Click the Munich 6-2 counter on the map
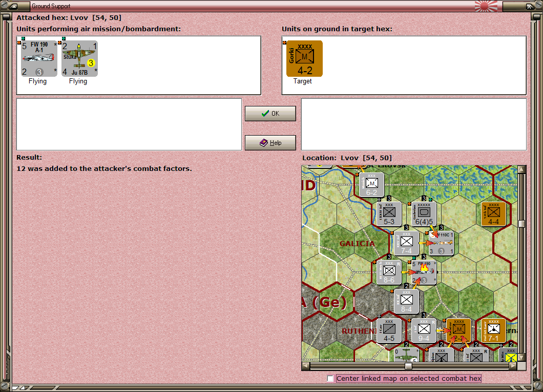This screenshot has width=543, height=392. (x=371, y=184)
